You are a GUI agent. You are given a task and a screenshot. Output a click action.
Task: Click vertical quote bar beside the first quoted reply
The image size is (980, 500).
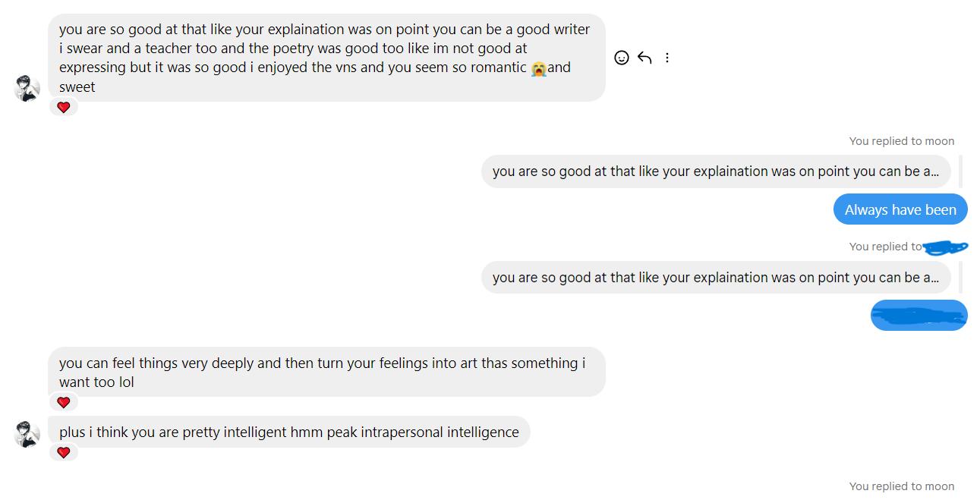pos(961,171)
